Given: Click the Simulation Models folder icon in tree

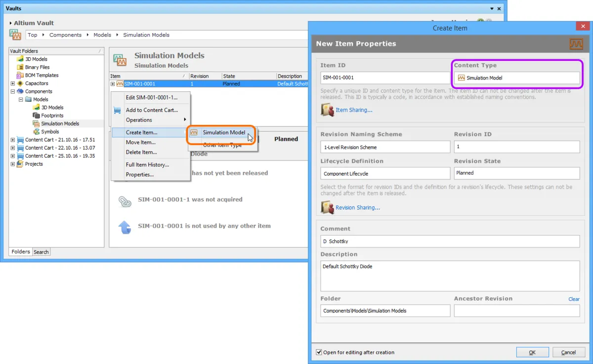Looking at the screenshot, I should (37, 123).
